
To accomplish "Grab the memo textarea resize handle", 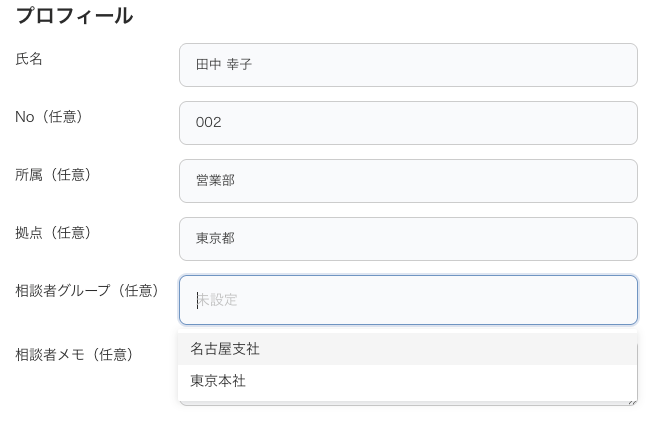I will [633, 403].
